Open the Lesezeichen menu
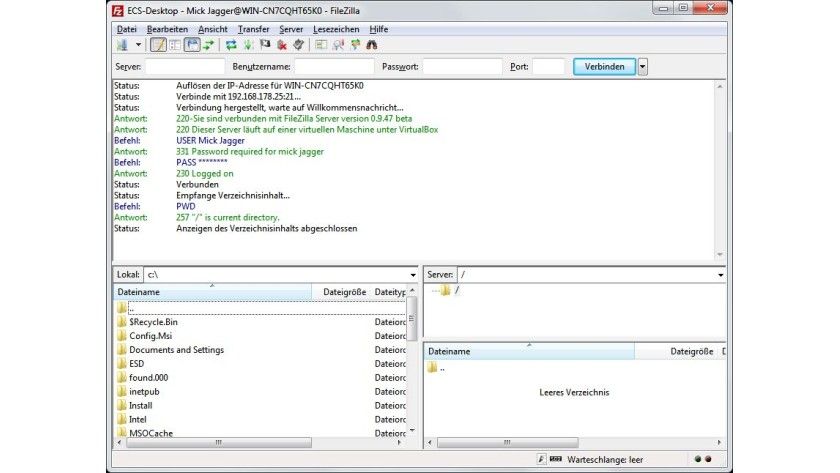The width and height of the screenshot is (840, 473). point(336,29)
